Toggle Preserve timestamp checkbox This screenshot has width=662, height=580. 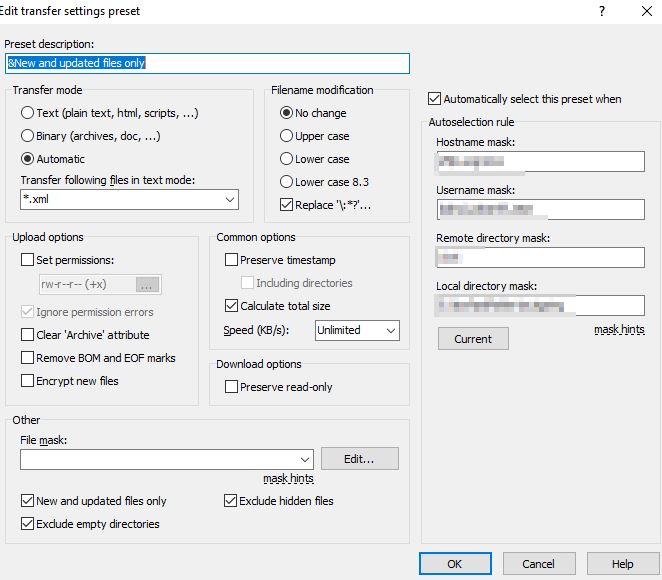(x=232, y=260)
